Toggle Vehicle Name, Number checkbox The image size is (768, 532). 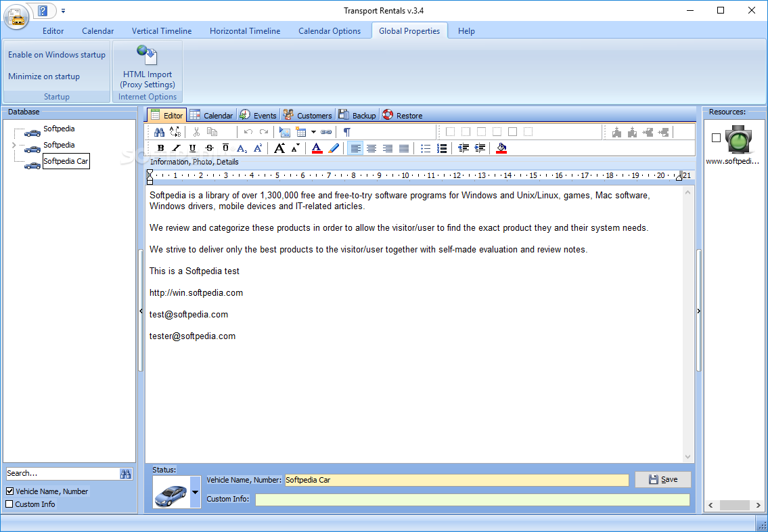[x=9, y=491]
